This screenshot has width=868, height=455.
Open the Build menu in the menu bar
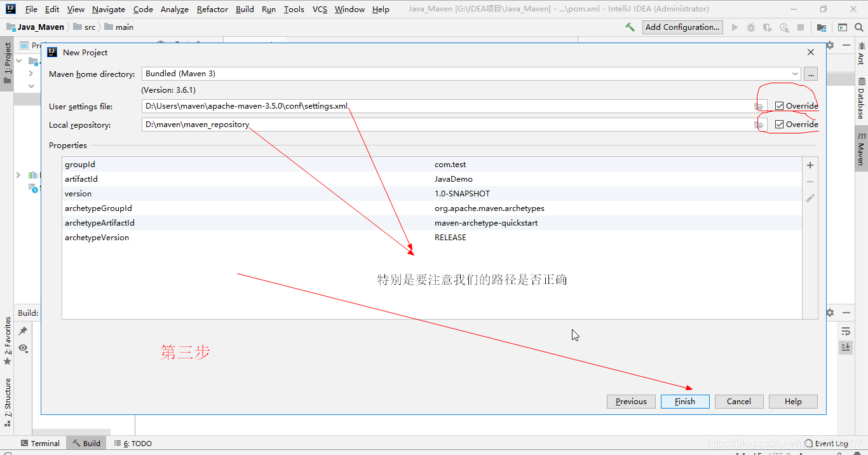tap(245, 9)
